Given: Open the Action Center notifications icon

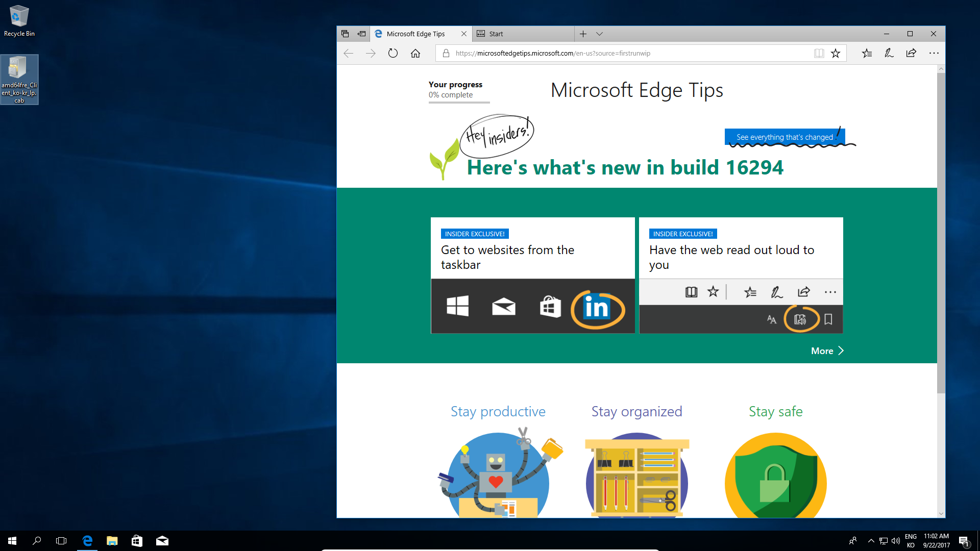Looking at the screenshot, I should click(x=964, y=541).
